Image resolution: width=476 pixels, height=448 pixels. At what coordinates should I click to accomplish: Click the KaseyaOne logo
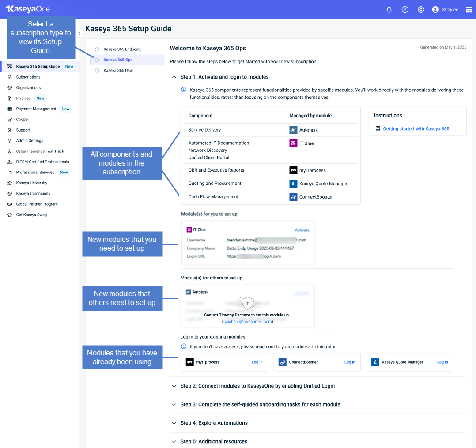click(x=28, y=9)
